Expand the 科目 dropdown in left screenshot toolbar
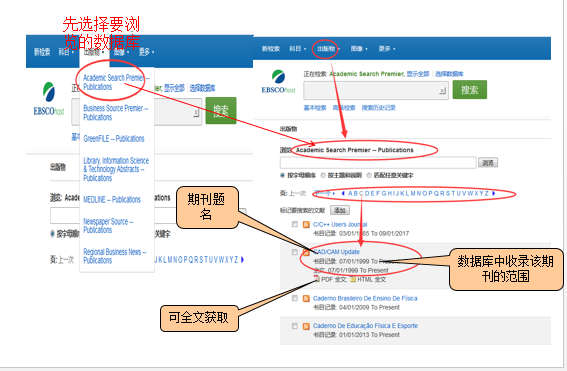The height and width of the screenshot is (371, 567). coord(66,52)
